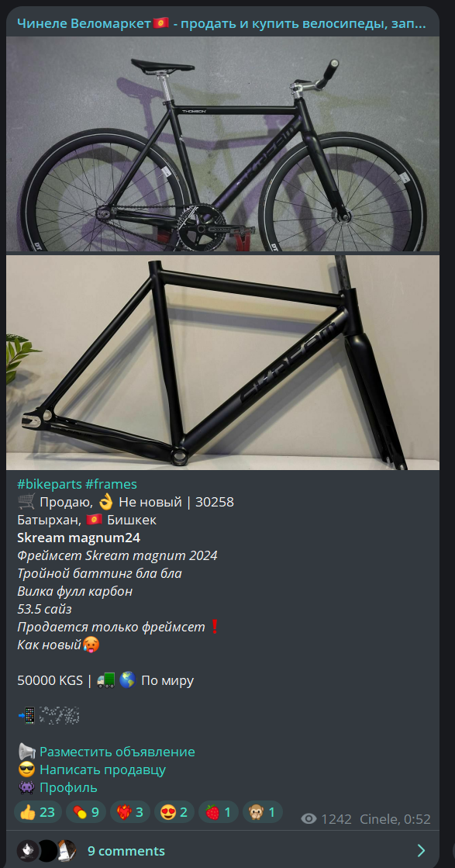
Task: Open the full black bike photo
Action: pyautogui.click(x=222, y=144)
